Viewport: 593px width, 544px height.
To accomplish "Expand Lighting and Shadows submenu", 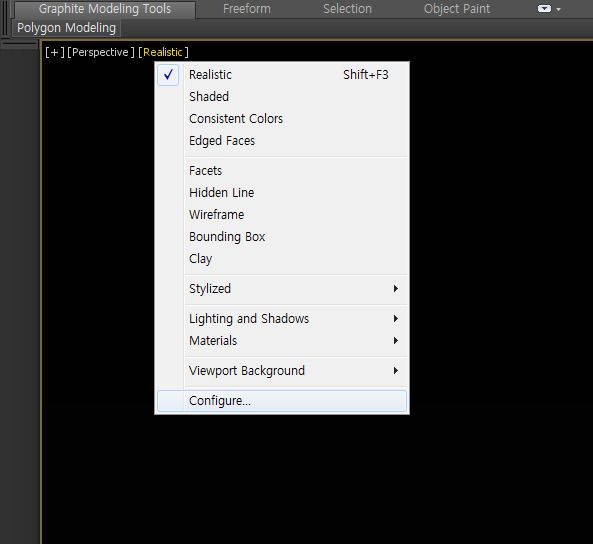I will [x=282, y=319].
